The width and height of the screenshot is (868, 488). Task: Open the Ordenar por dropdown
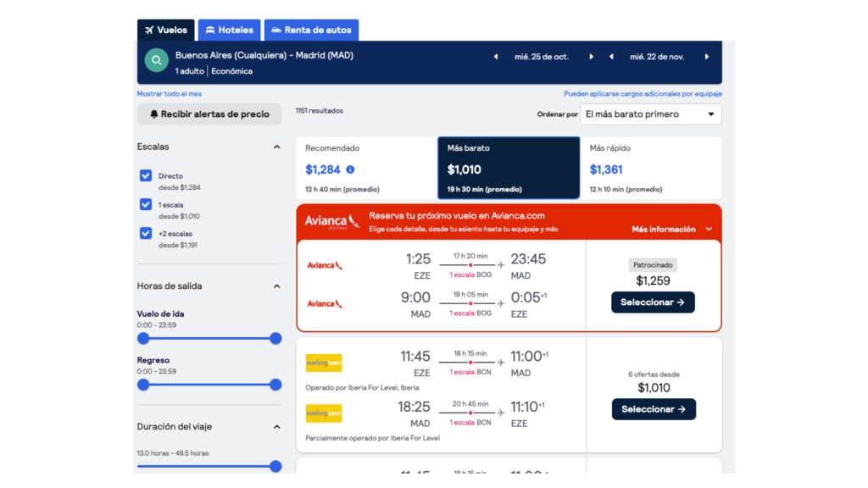650,114
